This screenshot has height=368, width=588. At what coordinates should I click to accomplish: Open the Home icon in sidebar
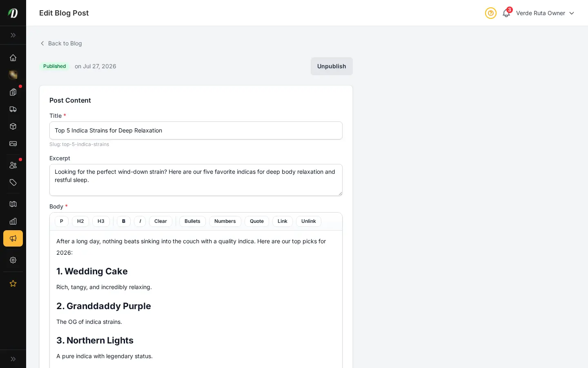[13, 58]
